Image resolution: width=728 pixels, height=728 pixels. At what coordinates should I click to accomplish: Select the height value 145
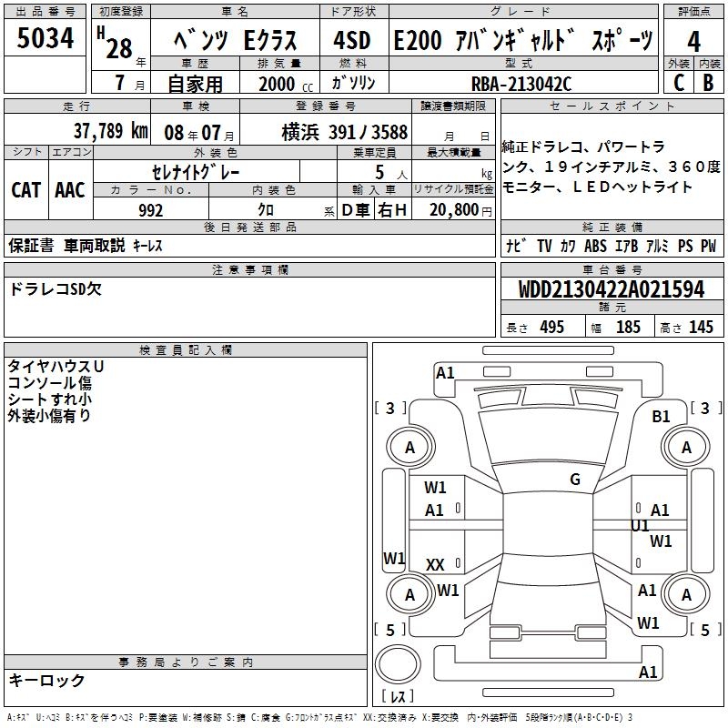(x=701, y=327)
